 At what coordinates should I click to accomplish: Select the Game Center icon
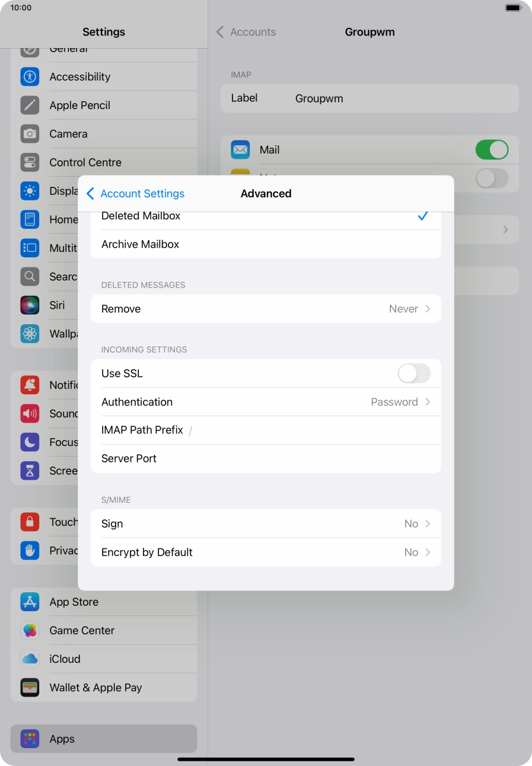30,630
